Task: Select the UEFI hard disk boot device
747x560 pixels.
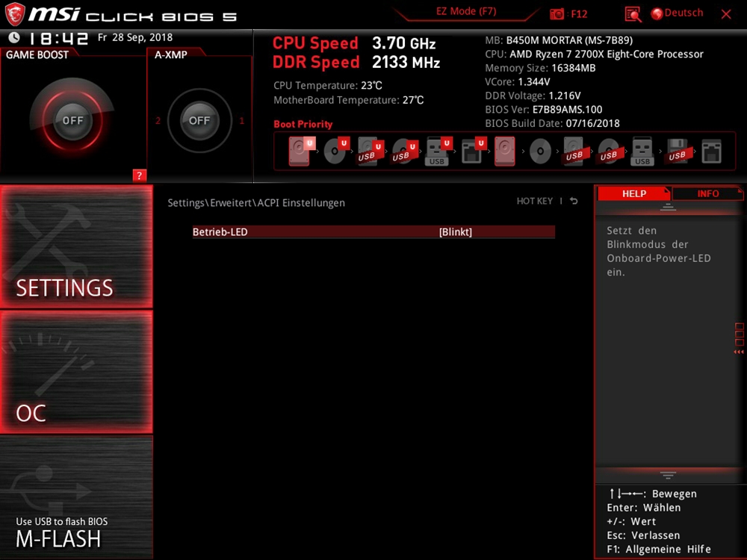Action: 300,151
